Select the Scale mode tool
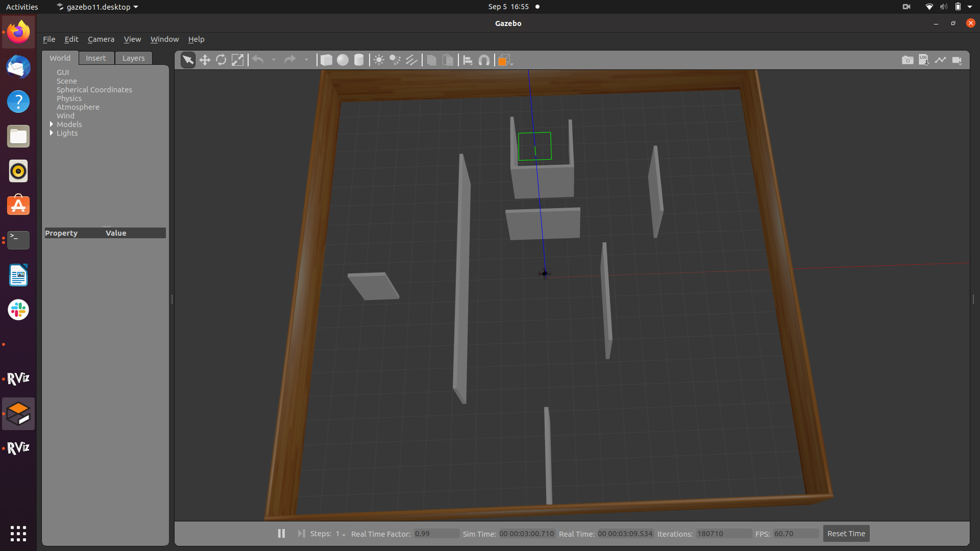This screenshot has width=980, height=551. tap(237, 60)
